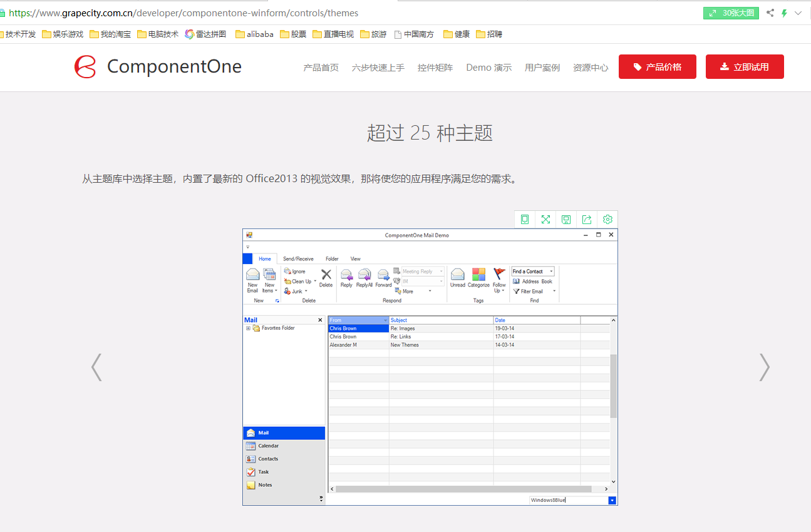Click the share icon in the address bar
Image resolution: width=811 pixels, height=532 pixels.
[x=770, y=13]
